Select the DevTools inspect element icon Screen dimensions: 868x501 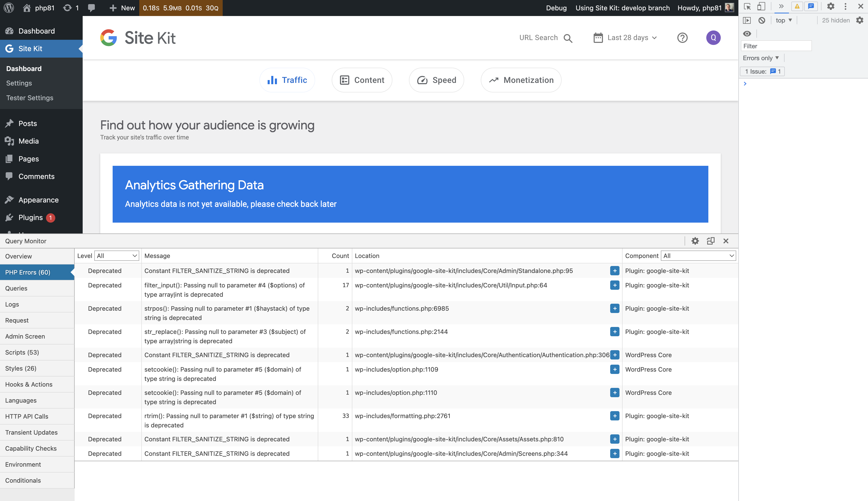[747, 6]
